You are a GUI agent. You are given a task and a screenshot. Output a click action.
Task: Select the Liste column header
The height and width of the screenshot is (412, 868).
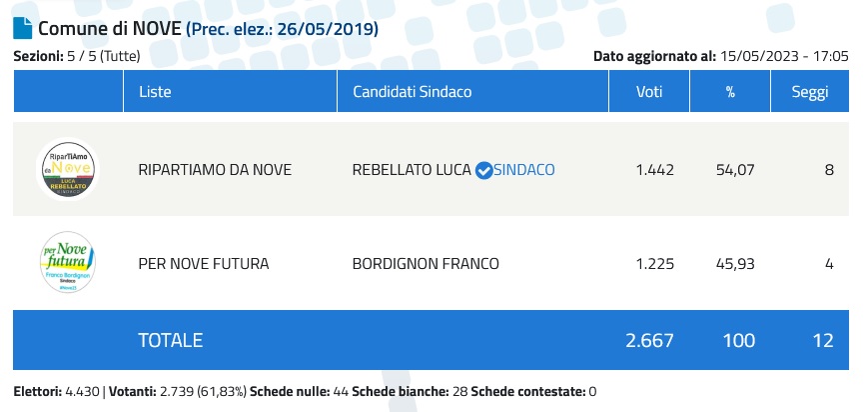coord(155,92)
